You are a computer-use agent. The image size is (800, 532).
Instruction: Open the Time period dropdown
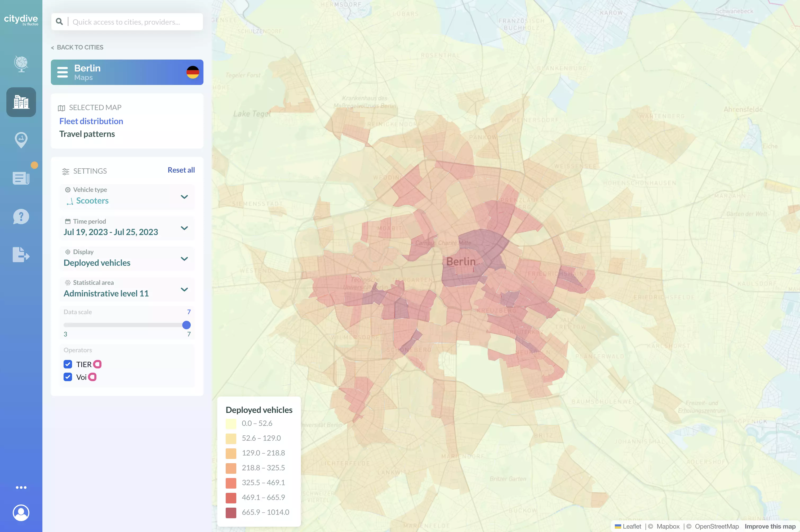point(184,228)
